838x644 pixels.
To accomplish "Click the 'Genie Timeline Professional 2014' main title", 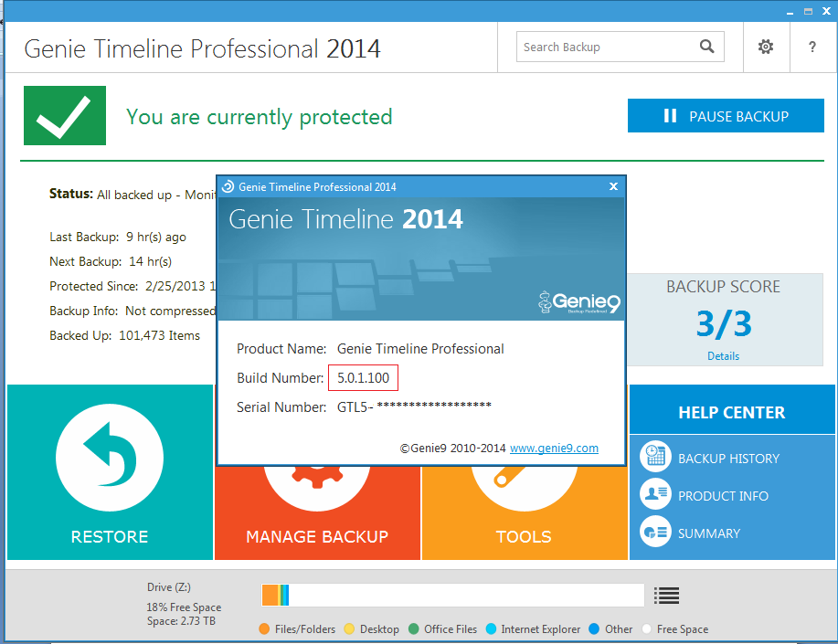I will [203, 48].
